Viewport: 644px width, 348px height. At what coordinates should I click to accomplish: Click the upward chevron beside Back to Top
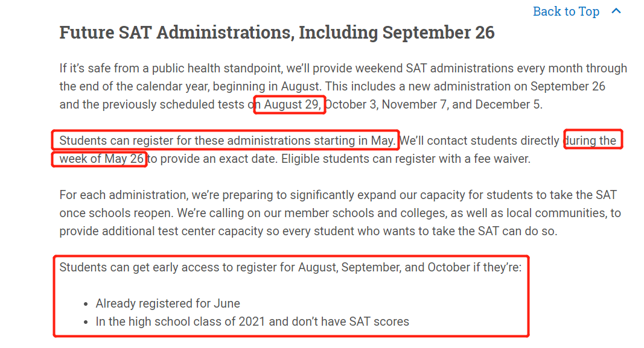tap(616, 11)
